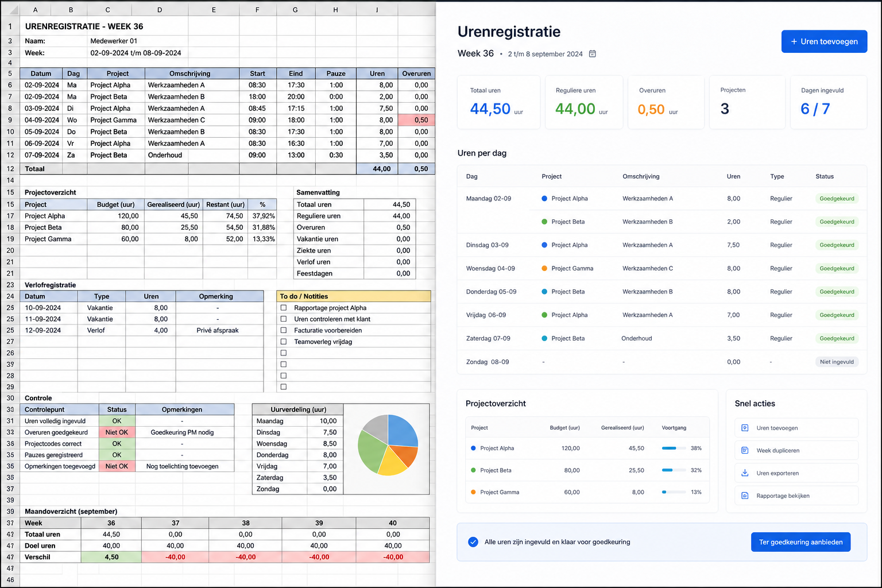Viewport: 882px width, 588px height.
Task: Click the Status column header in Uren per dag
Action: [x=825, y=176]
